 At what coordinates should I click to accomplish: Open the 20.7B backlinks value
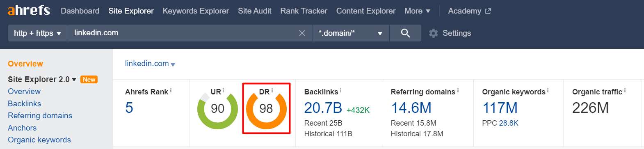pyautogui.click(x=323, y=108)
